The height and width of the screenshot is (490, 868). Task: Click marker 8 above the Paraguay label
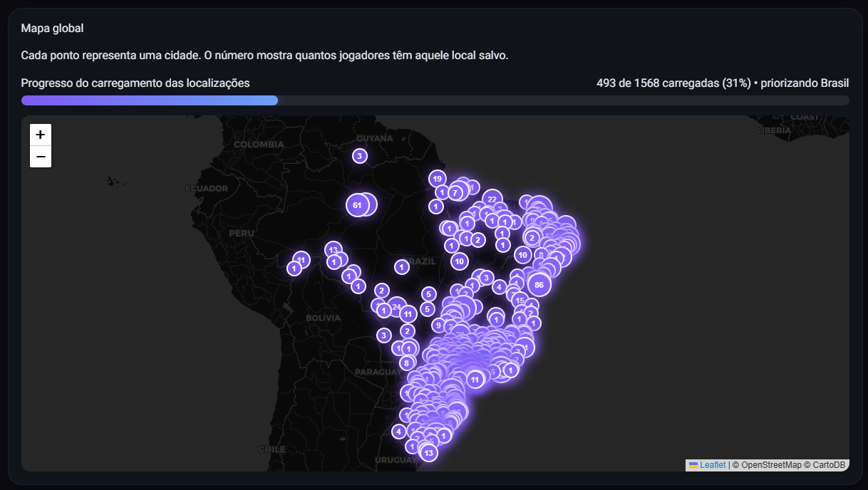click(x=406, y=363)
